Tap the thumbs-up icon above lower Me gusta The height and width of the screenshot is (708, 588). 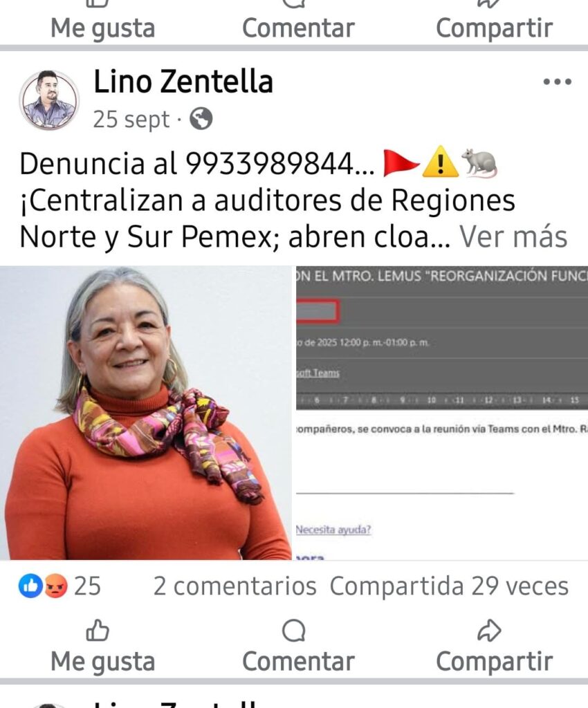click(x=98, y=630)
